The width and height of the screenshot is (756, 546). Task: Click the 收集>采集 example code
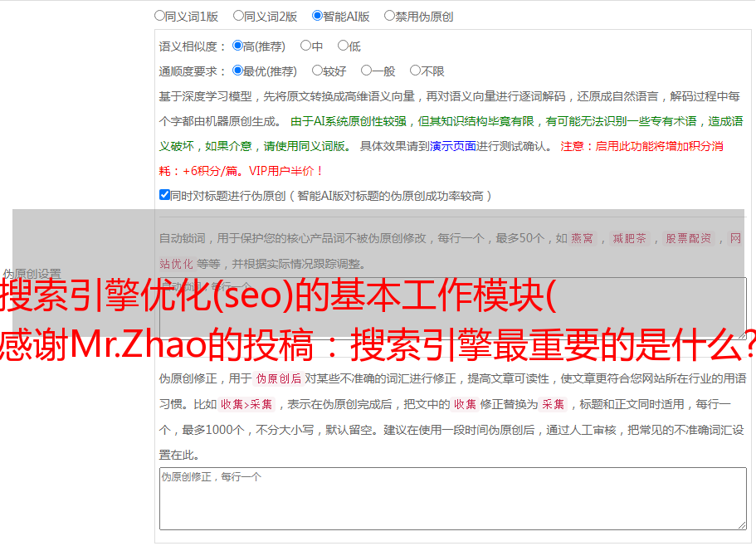246,404
